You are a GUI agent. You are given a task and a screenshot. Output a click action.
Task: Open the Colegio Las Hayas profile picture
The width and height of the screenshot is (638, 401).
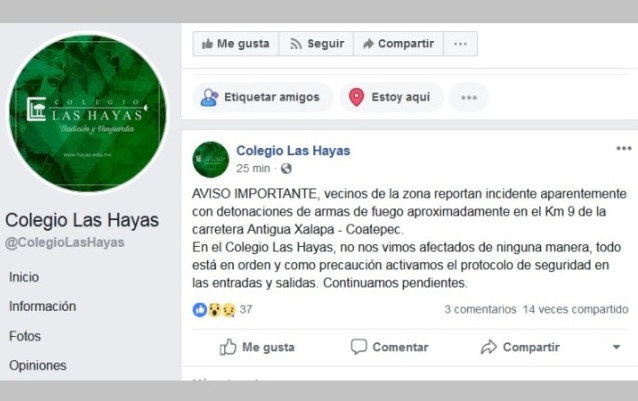(88, 113)
